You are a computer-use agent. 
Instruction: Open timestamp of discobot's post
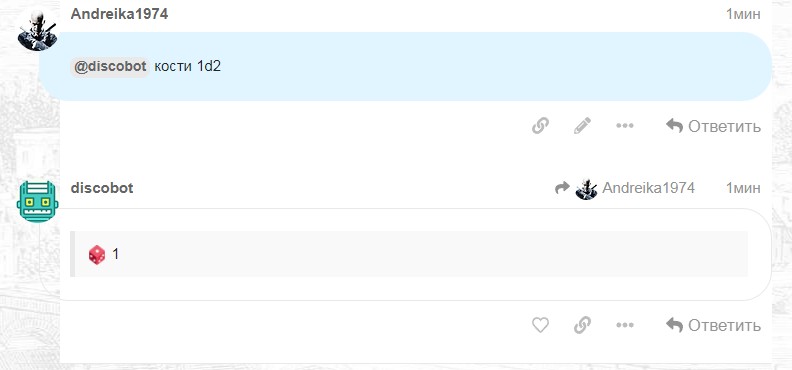[743, 188]
